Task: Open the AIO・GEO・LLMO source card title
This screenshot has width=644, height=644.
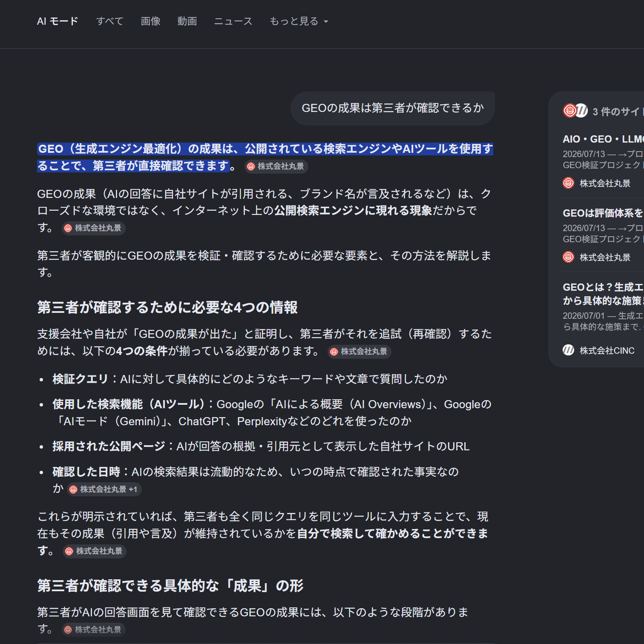Action: coord(603,139)
